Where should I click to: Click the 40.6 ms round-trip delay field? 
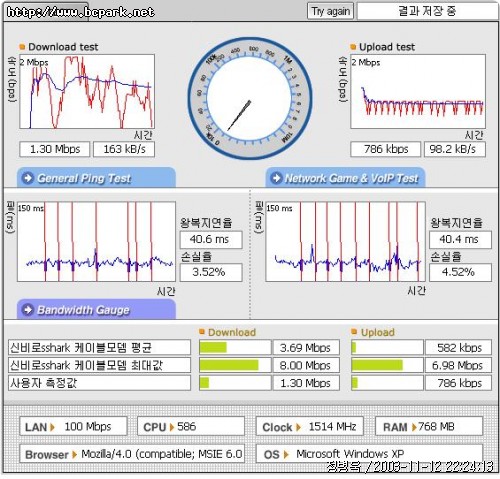(x=211, y=239)
